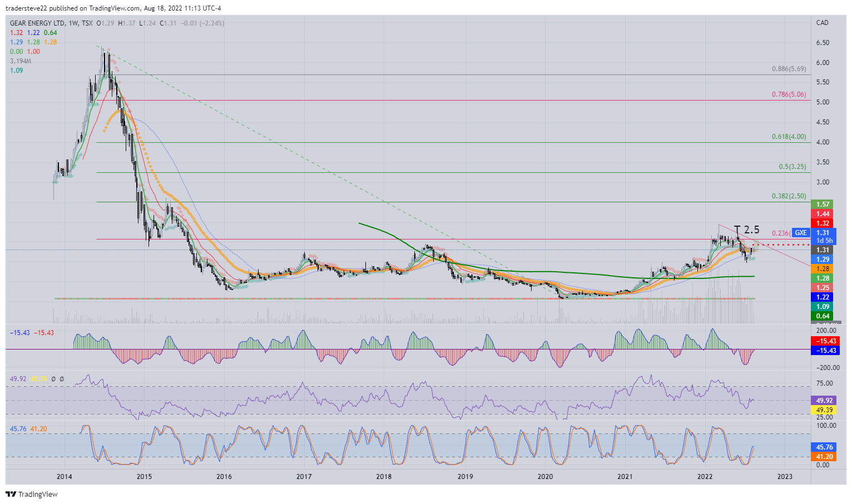852x504 pixels.
Task: Click the 0.886(5.69) Fibonacci level label
Action: point(789,69)
